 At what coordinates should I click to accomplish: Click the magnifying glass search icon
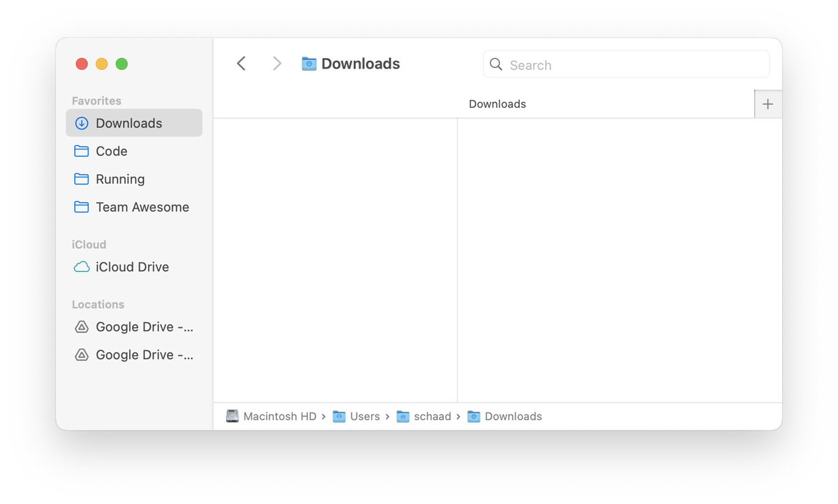[496, 65]
